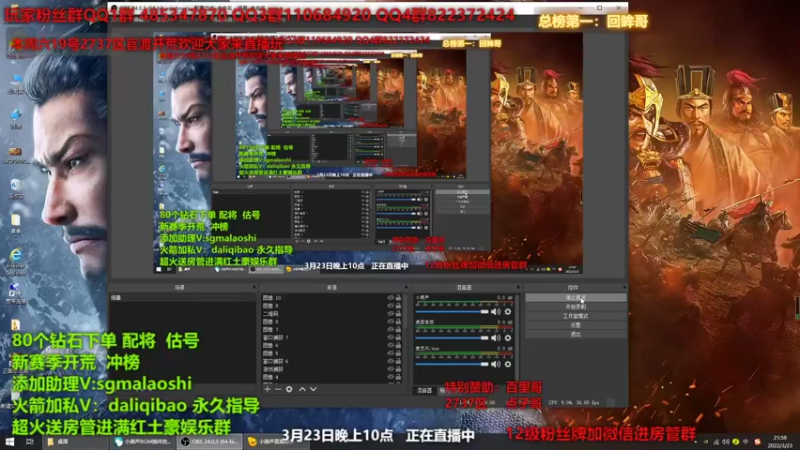Mute the 麦克风/Aux channel speaker icon

point(496,364)
